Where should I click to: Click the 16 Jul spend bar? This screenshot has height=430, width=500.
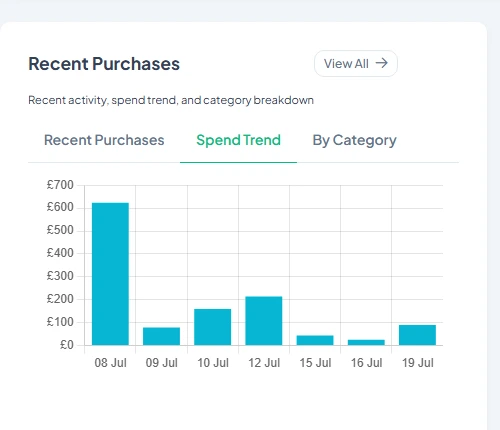pos(366,342)
